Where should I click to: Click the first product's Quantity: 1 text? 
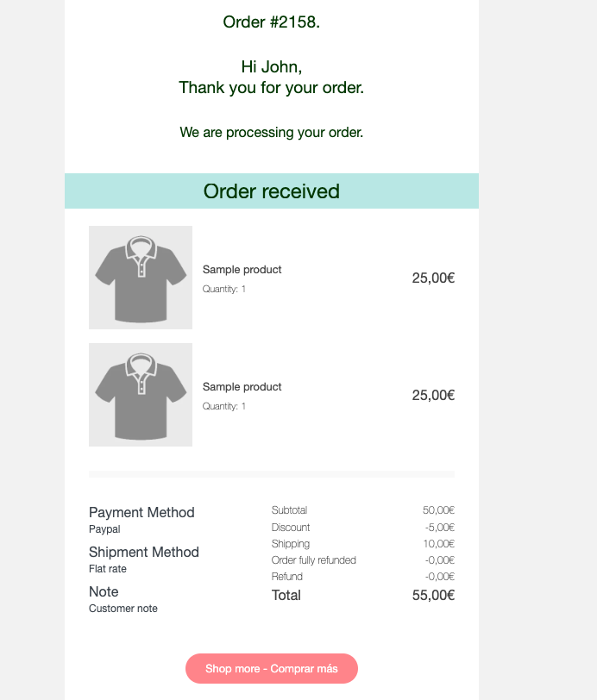224,289
